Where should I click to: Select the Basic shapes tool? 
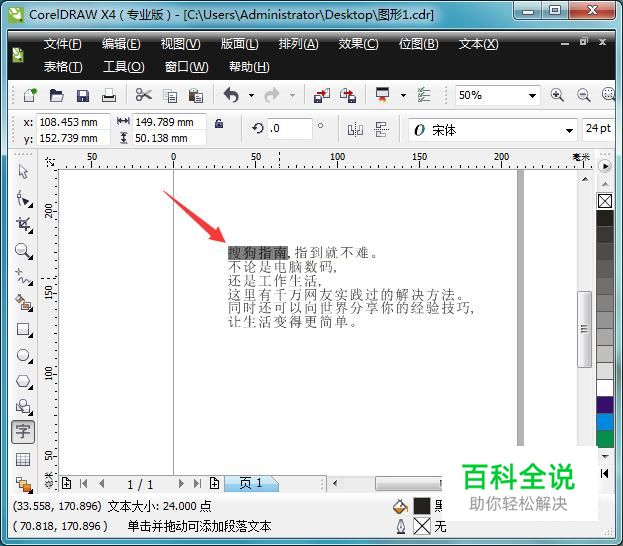24,407
